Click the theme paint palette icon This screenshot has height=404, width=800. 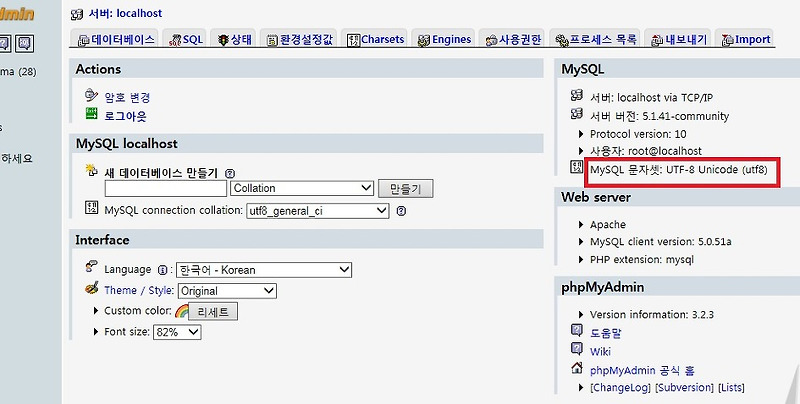coord(91,288)
